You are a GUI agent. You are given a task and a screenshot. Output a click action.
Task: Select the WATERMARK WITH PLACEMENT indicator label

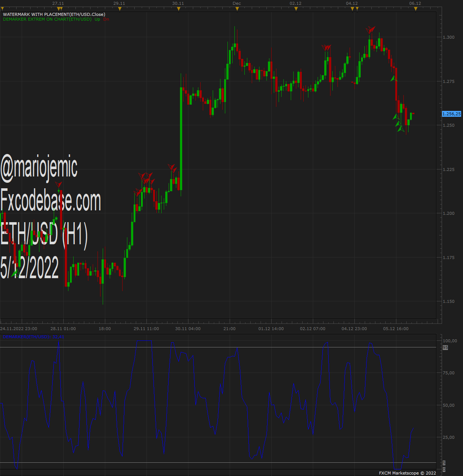(x=54, y=14)
